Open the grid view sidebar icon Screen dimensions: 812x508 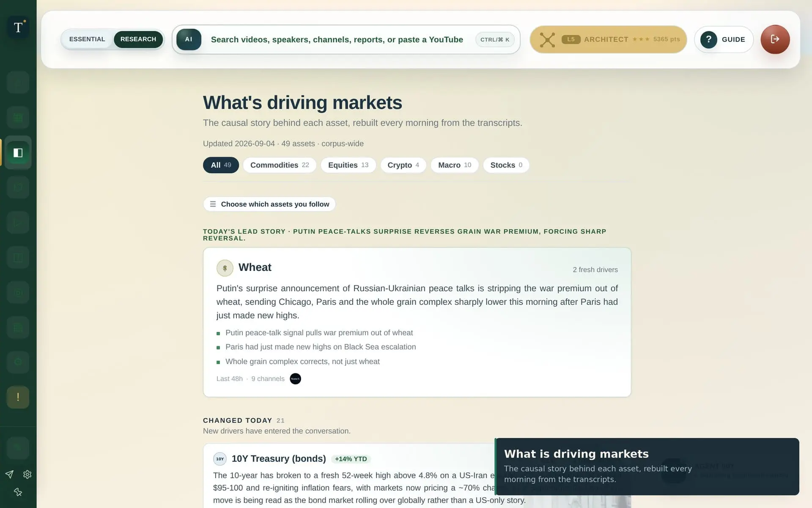click(18, 118)
